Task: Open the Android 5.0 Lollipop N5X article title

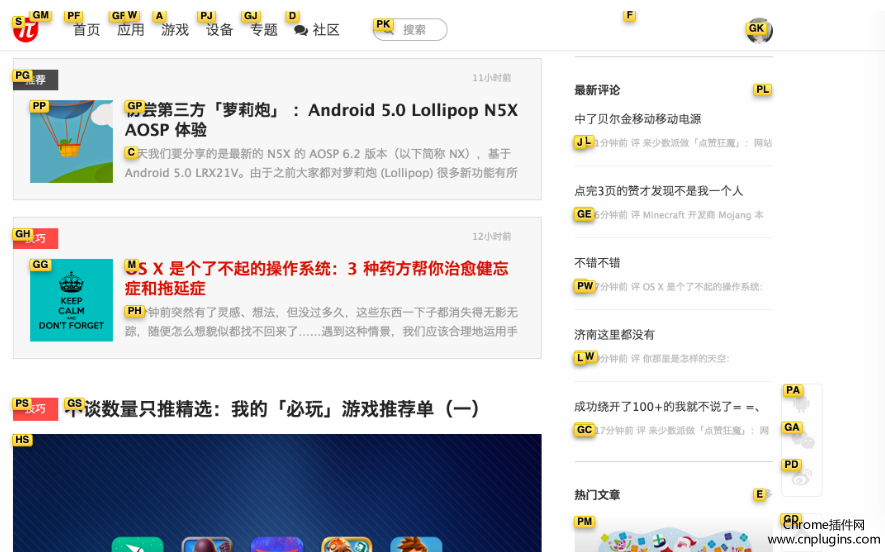Action: click(321, 120)
